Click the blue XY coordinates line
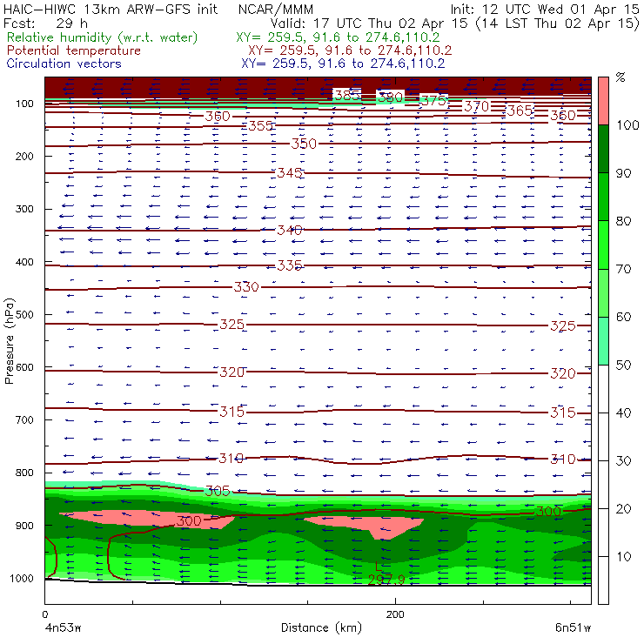The image size is (644, 644). point(343,64)
